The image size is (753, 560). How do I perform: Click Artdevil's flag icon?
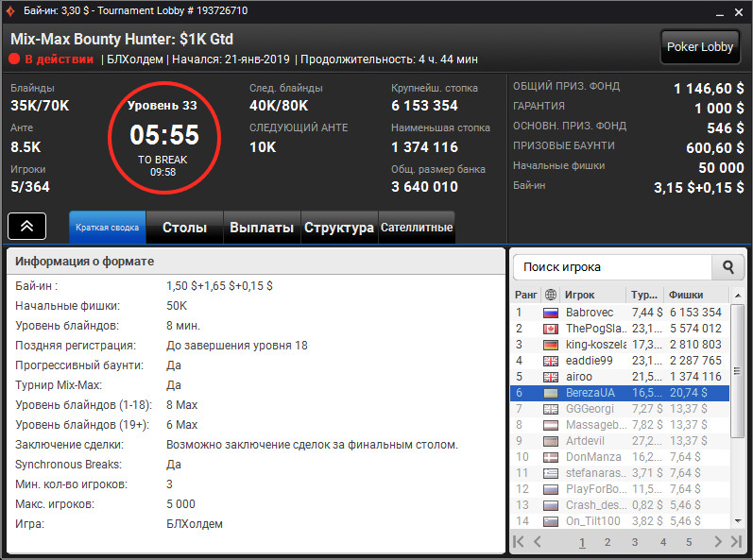click(551, 441)
